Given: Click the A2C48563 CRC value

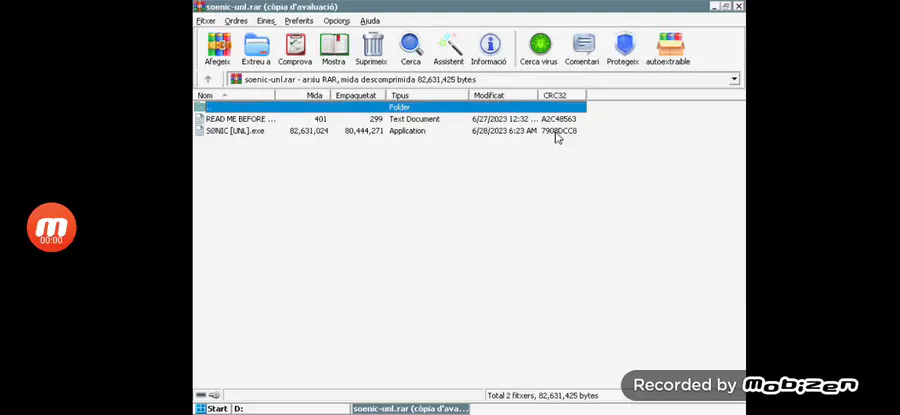Looking at the screenshot, I should tap(558, 119).
